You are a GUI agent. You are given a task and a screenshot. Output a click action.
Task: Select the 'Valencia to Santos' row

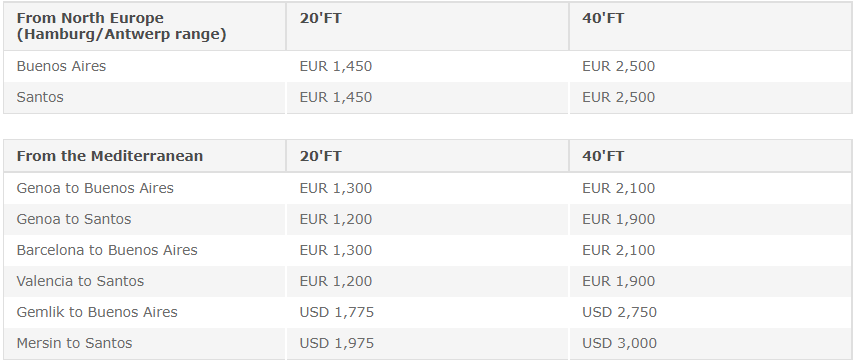[x=427, y=281]
